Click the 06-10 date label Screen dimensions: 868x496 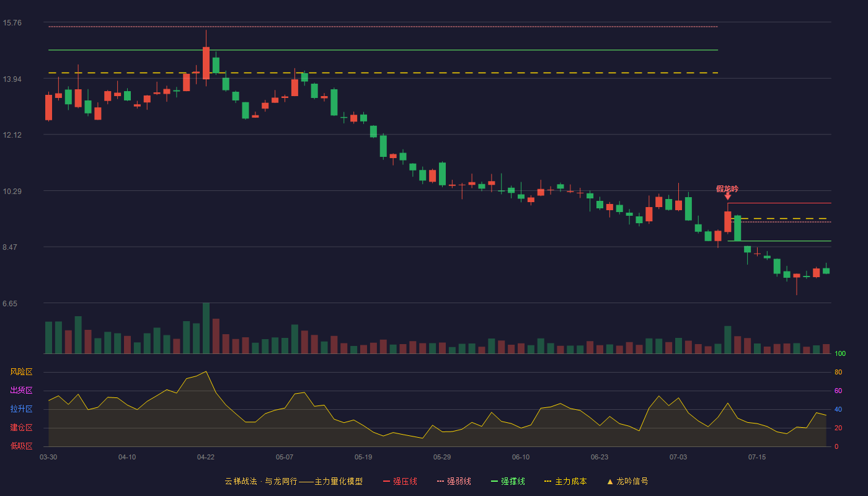click(x=521, y=457)
